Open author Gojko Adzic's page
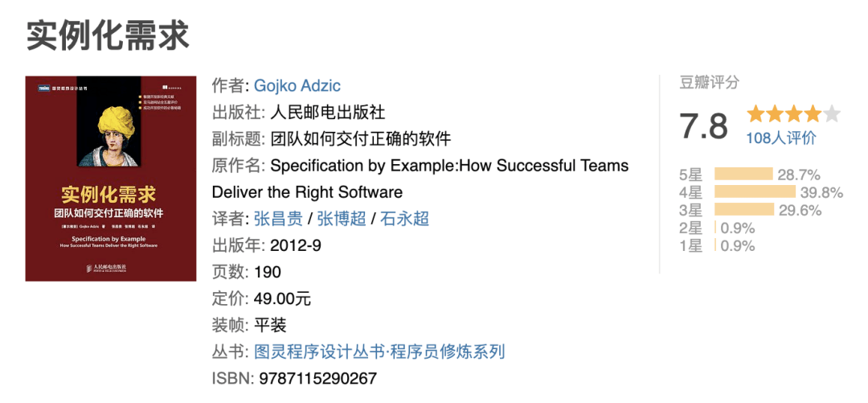Screen dimensions: 868x403 297,86
